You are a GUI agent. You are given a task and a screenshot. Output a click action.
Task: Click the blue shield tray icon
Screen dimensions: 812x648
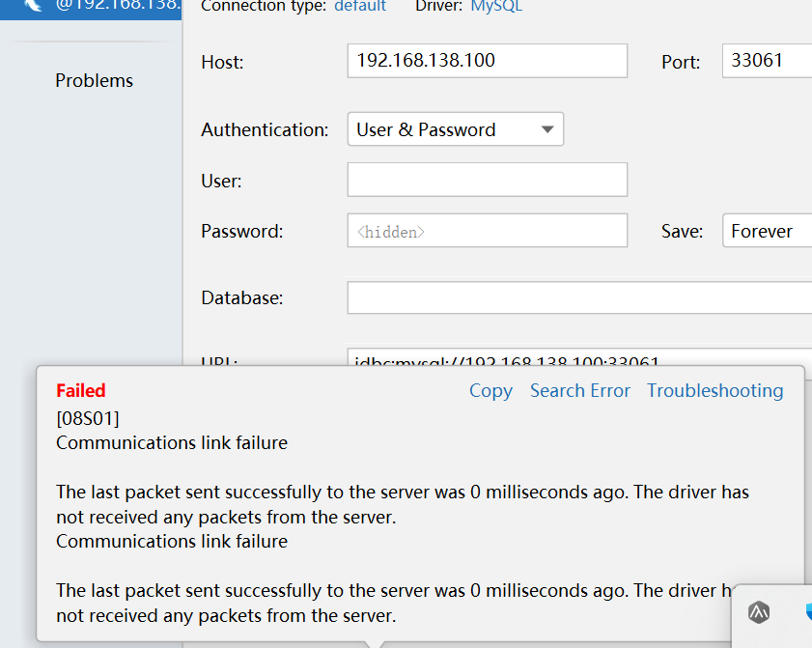pyautogui.click(x=807, y=611)
